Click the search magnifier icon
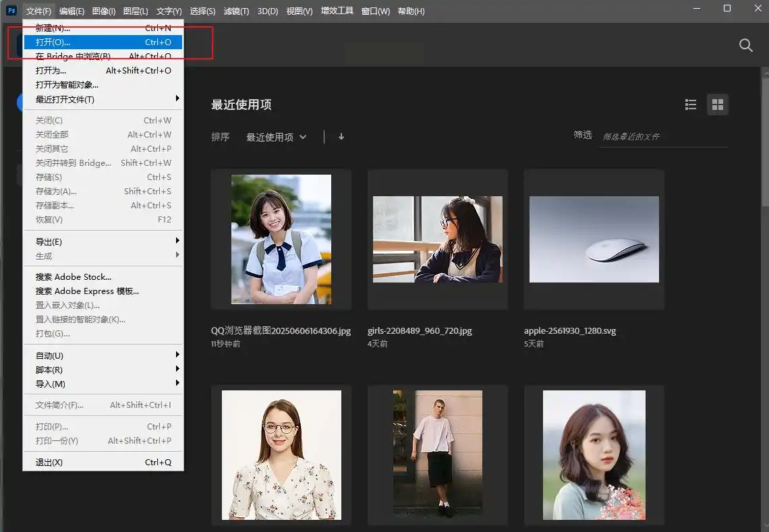The width and height of the screenshot is (769, 532). [745, 45]
